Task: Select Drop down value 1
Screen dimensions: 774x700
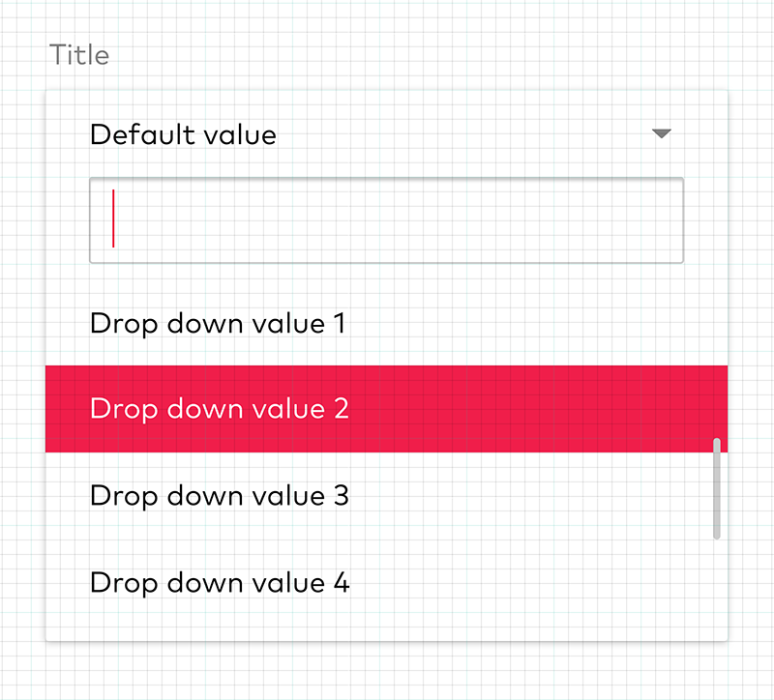Action: point(218,323)
